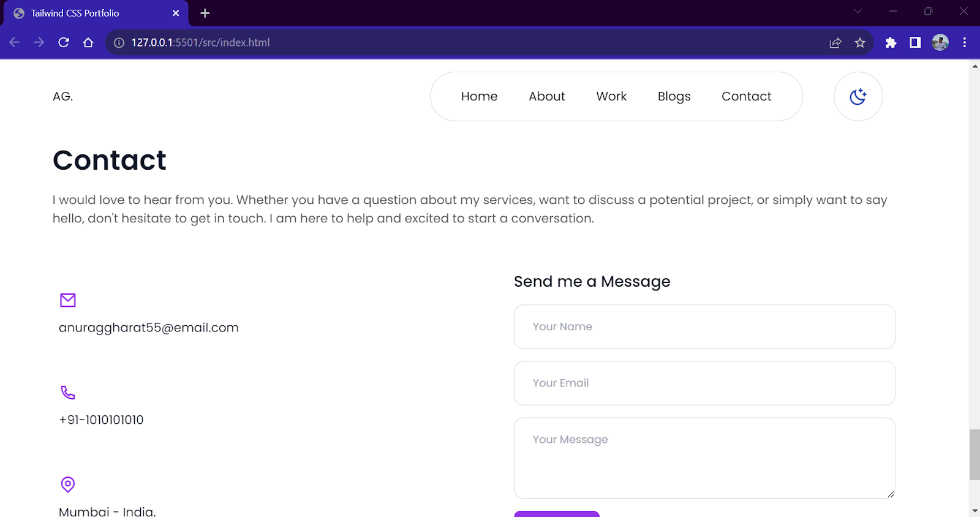Click the purple envelope email icon

point(68,300)
